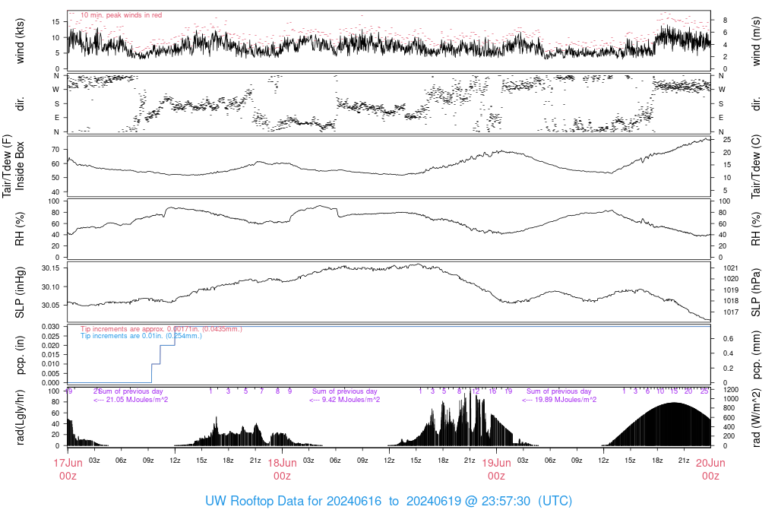Click the 'rad(Lgly/hr)' axis label
Image resolution: width=778 pixels, height=532 pixels.
click(x=20, y=417)
